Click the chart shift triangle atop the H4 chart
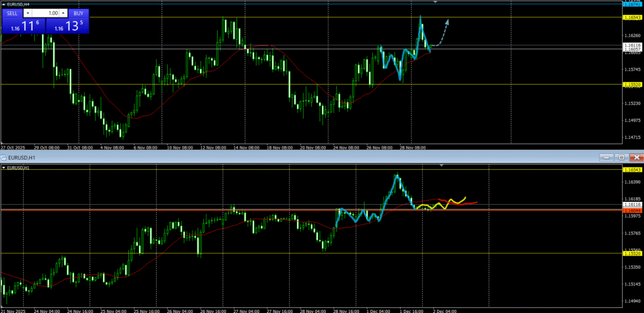This screenshot has height=313, width=644. click(x=435, y=3)
